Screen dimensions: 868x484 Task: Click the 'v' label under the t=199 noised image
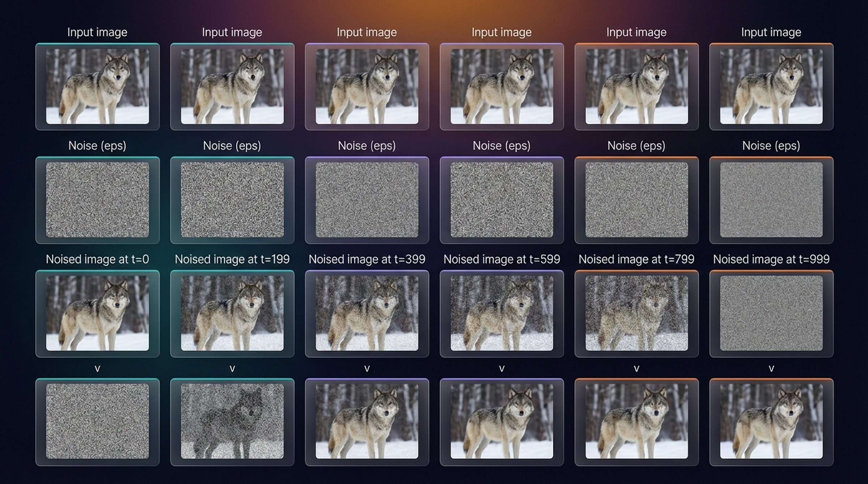click(x=232, y=369)
